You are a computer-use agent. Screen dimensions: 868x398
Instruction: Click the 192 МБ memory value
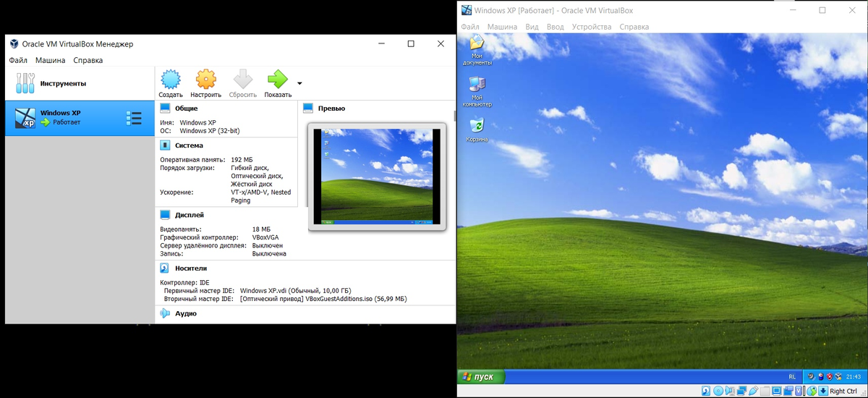pos(242,158)
